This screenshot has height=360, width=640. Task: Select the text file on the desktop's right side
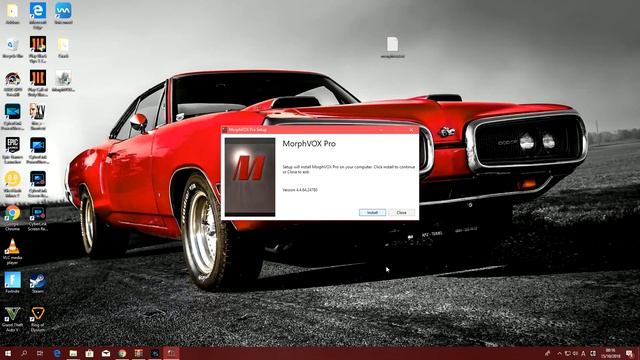coord(392,47)
